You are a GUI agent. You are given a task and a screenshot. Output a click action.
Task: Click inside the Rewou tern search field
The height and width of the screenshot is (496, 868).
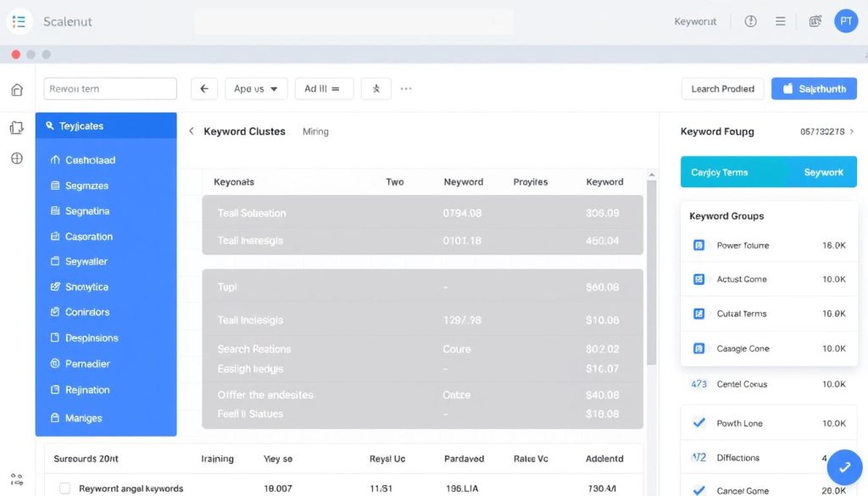click(110, 88)
